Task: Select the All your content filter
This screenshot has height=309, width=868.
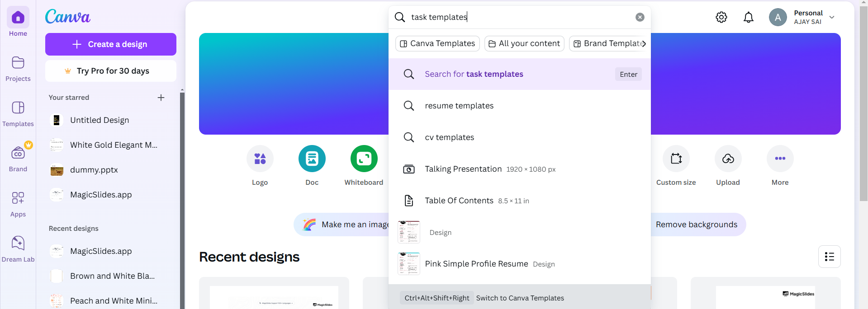Action: (x=524, y=43)
